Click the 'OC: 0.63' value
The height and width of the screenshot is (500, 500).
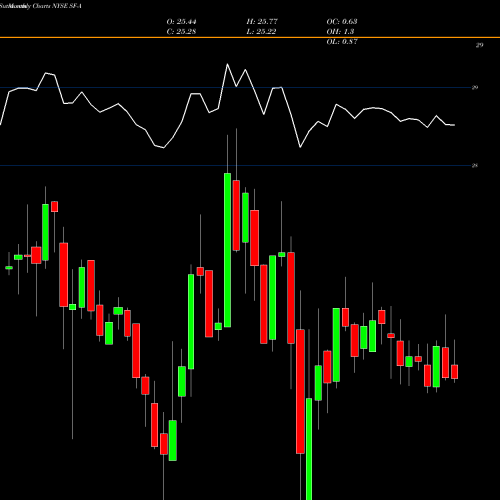(342, 22)
